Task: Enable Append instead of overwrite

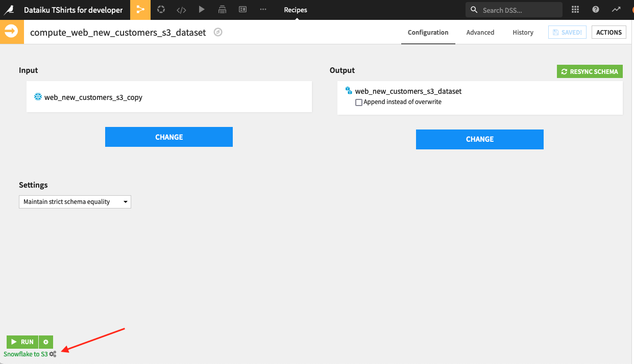Action: tap(359, 102)
